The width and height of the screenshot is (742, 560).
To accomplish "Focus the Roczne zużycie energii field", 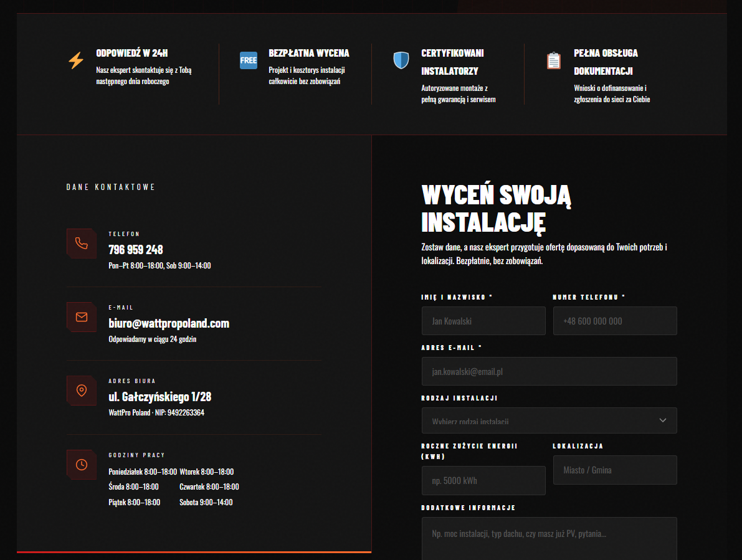I will click(x=483, y=480).
